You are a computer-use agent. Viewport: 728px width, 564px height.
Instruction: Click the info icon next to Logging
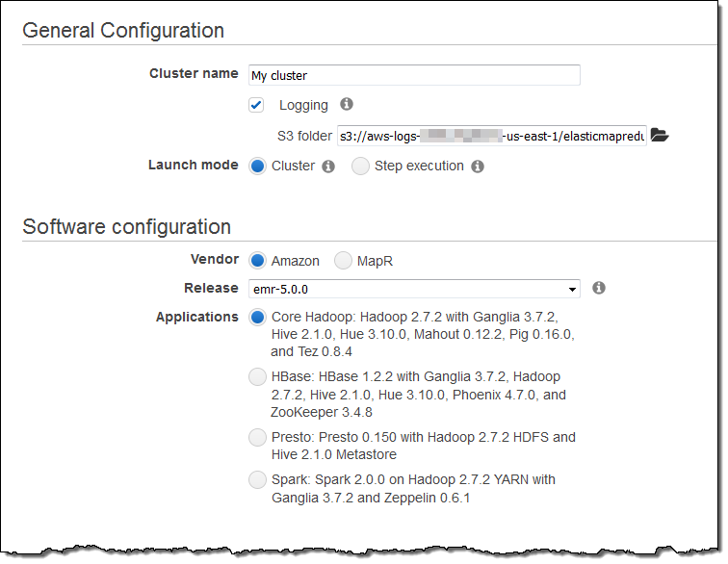pos(347,105)
